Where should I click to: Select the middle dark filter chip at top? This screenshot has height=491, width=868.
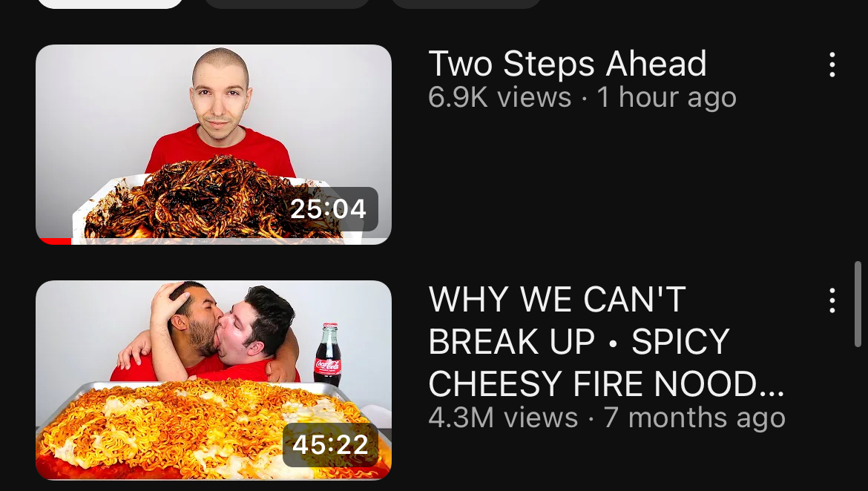click(x=287, y=4)
